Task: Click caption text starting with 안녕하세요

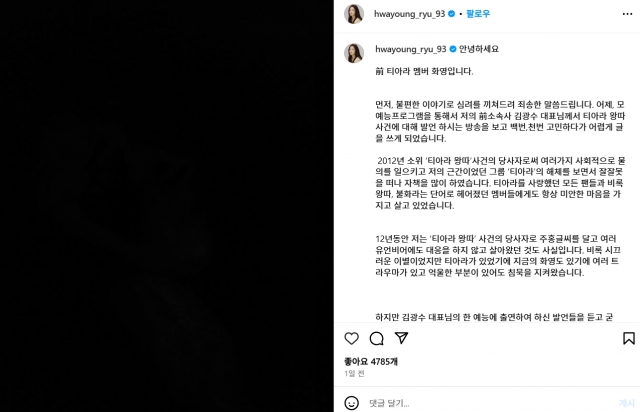Action: click(479, 49)
